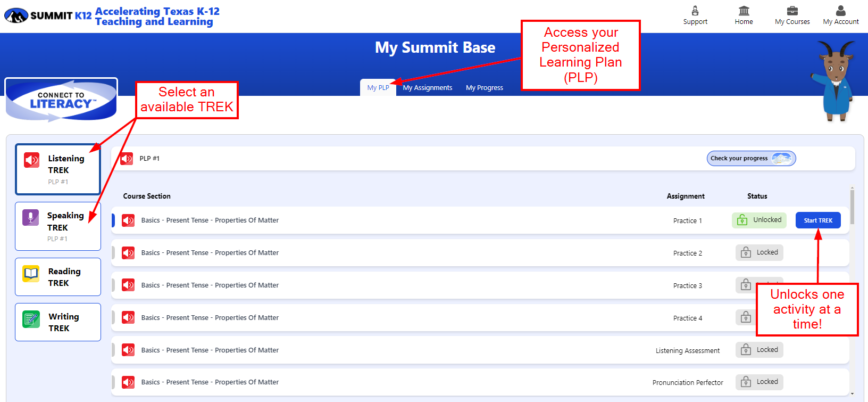Click the padlock icon in Listening Assessment row

[x=746, y=350]
